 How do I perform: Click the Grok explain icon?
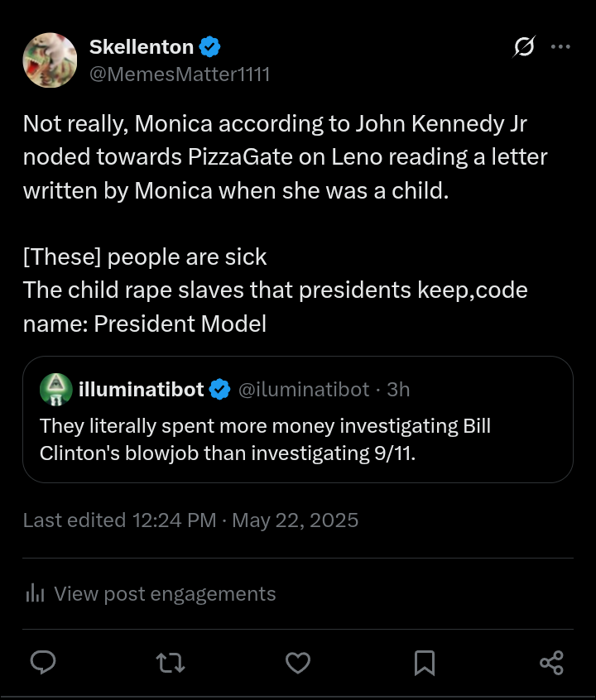coord(524,47)
